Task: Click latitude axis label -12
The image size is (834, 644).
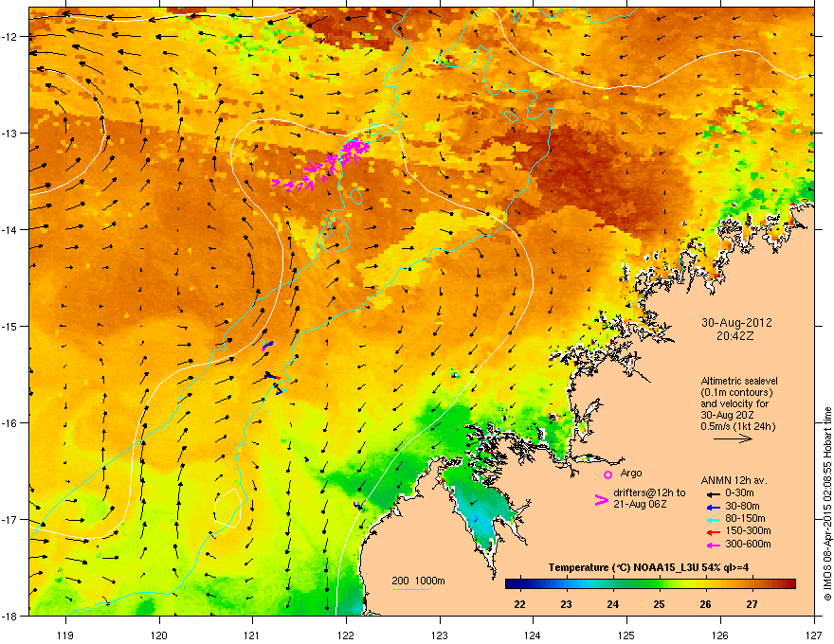Action: click(x=10, y=37)
